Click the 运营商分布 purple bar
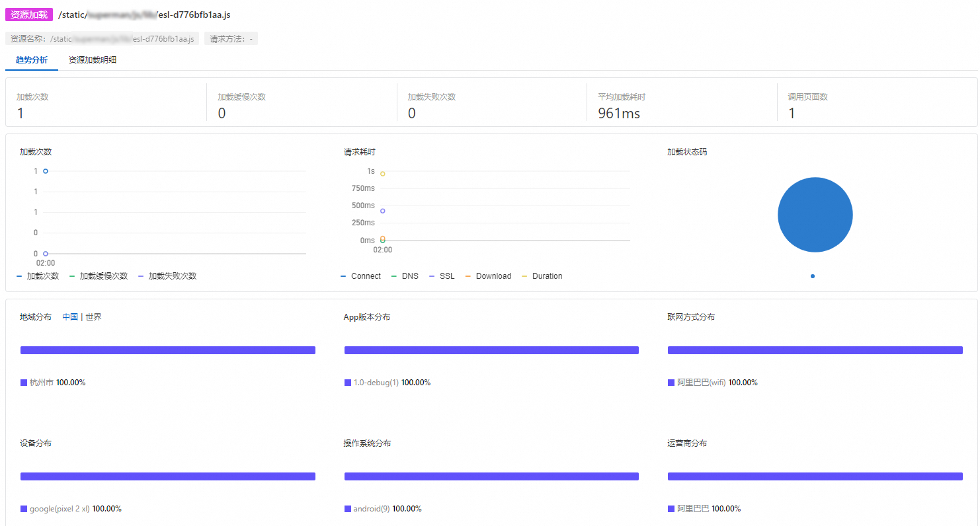Viewport: 980px width, 526px height. [x=815, y=476]
